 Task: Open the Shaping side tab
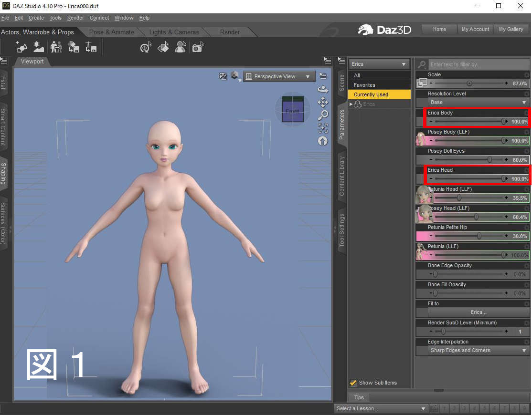[3, 174]
